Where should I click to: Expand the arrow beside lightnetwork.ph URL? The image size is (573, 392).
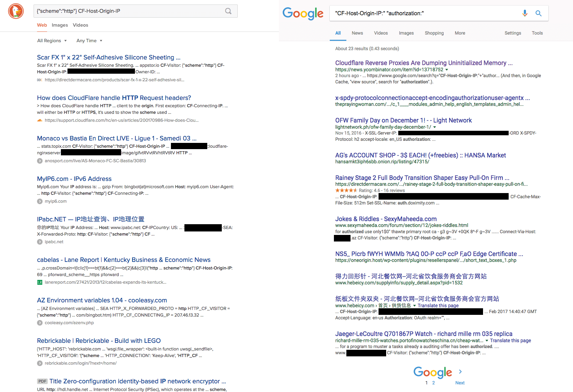tap(435, 127)
